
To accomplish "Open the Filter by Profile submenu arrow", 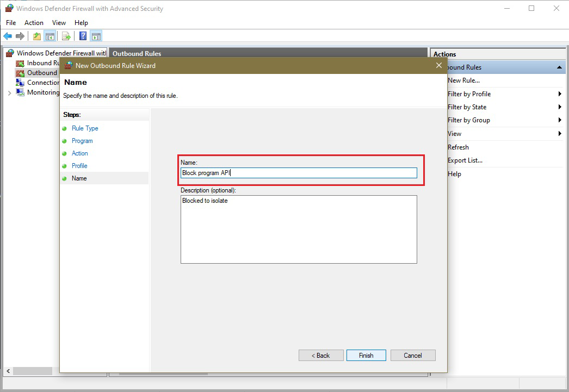I will tap(560, 94).
